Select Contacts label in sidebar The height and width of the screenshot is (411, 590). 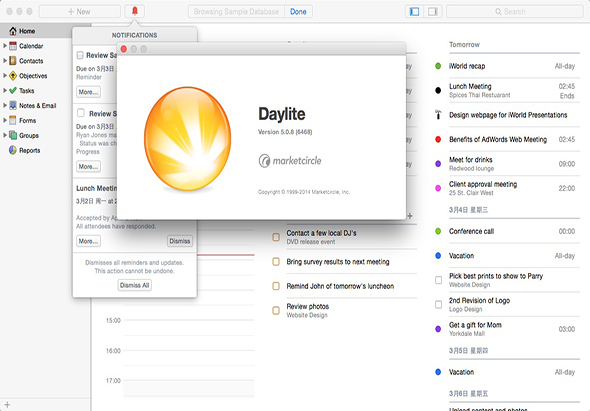31,61
